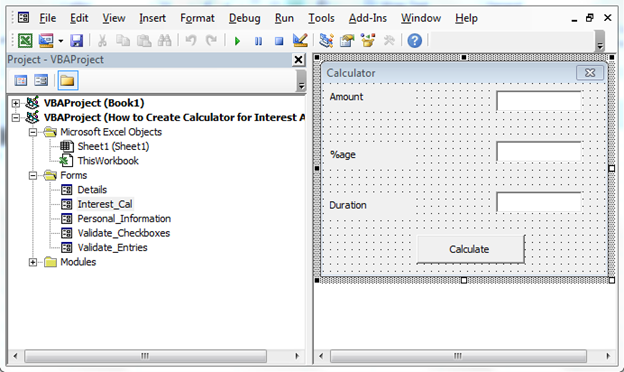
Task: Click the Project panel horizontal scrollbar thumb
Action: [145, 356]
